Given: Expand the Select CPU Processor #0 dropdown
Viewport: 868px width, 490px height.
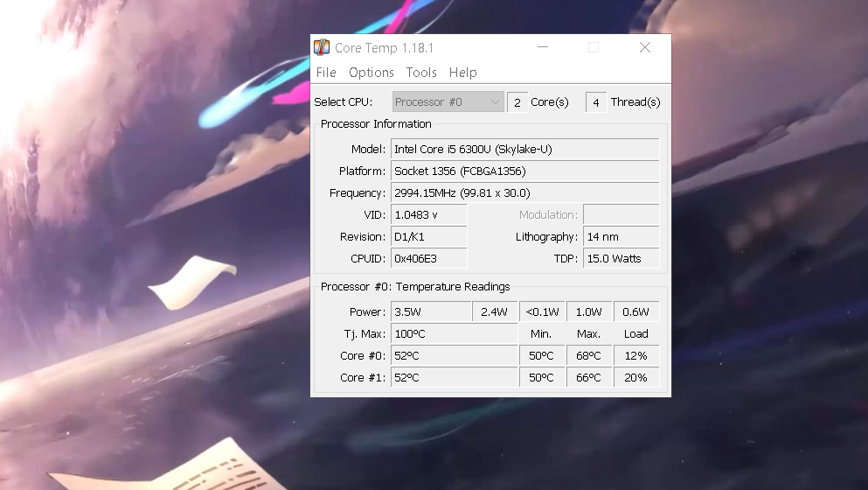Looking at the screenshot, I should (x=448, y=102).
